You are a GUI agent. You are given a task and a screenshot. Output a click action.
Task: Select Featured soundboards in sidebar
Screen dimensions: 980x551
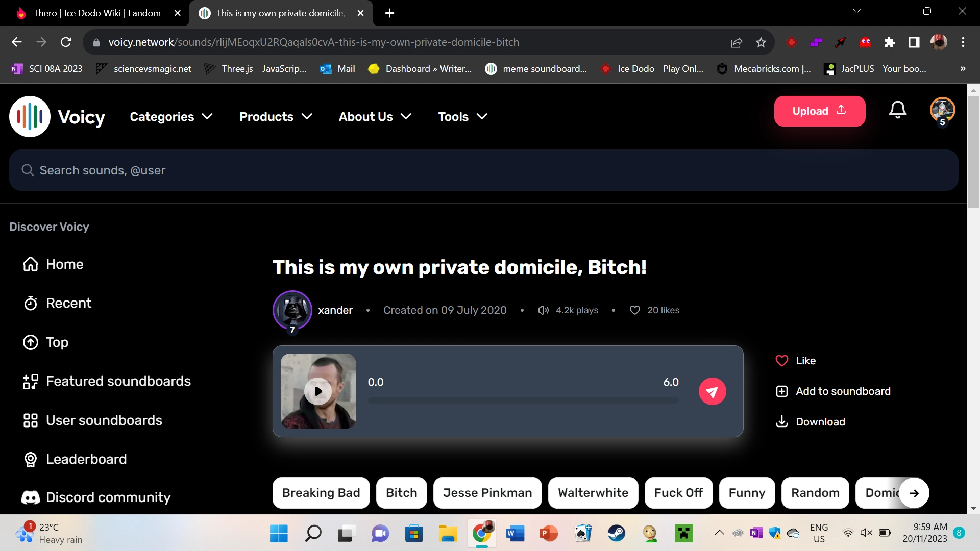[x=118, y=381]
